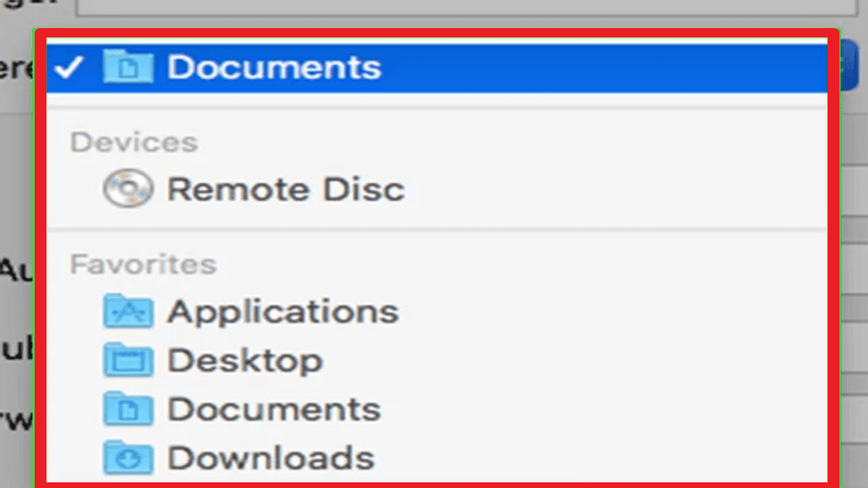Click the Downloads folder icon
Image resolution: width=868 pixels, height=488 pixels.
click(128, 457)
